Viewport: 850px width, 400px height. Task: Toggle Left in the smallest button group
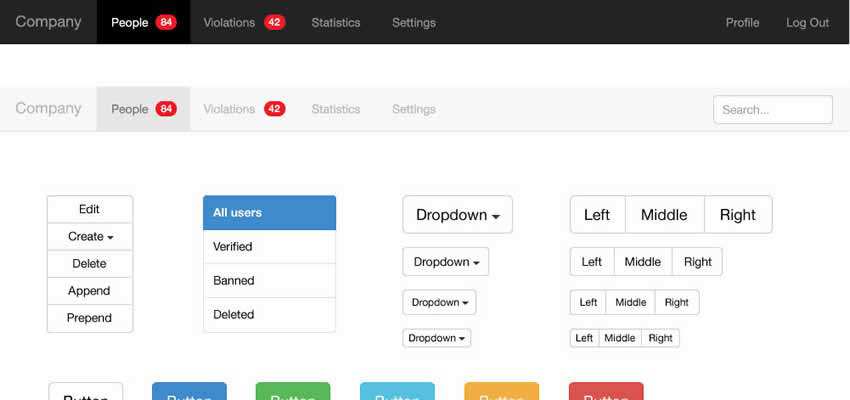click(x=584, y=338)
